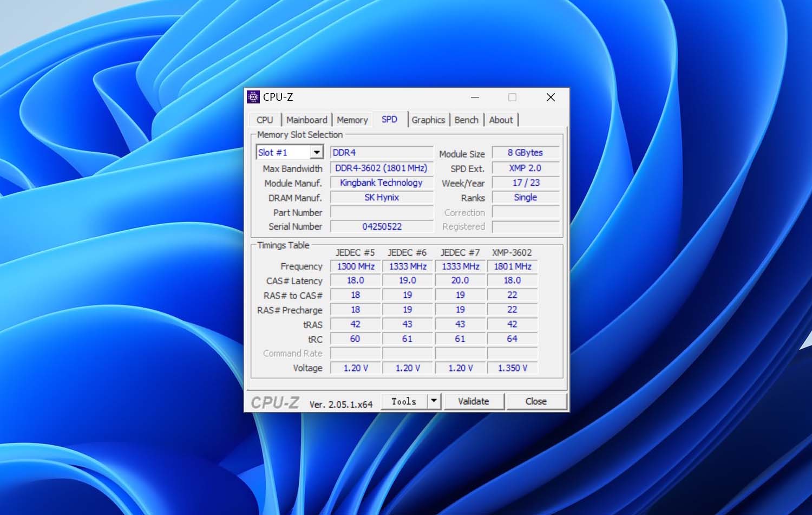812x515 pixels.
Task: Click the DDR4 memory type field
Action: pos(382,153)
